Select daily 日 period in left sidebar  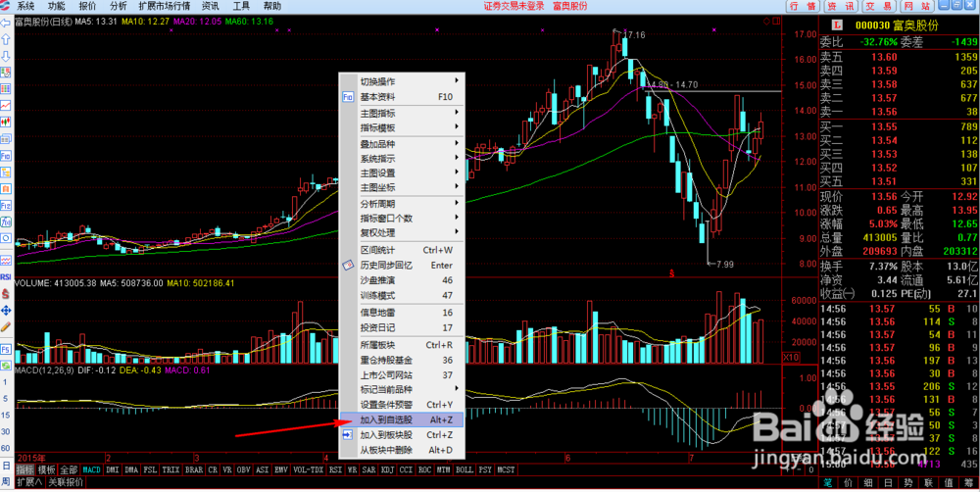coord(6,466)
